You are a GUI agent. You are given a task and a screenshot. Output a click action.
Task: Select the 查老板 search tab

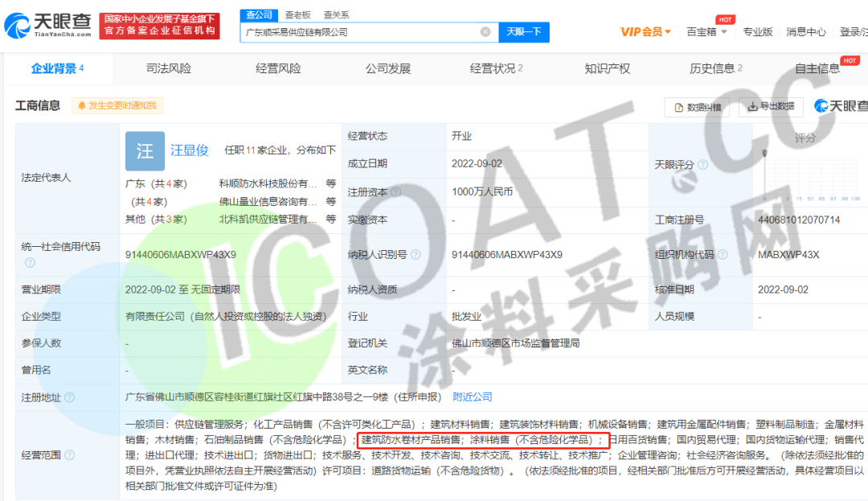point(297,14)
